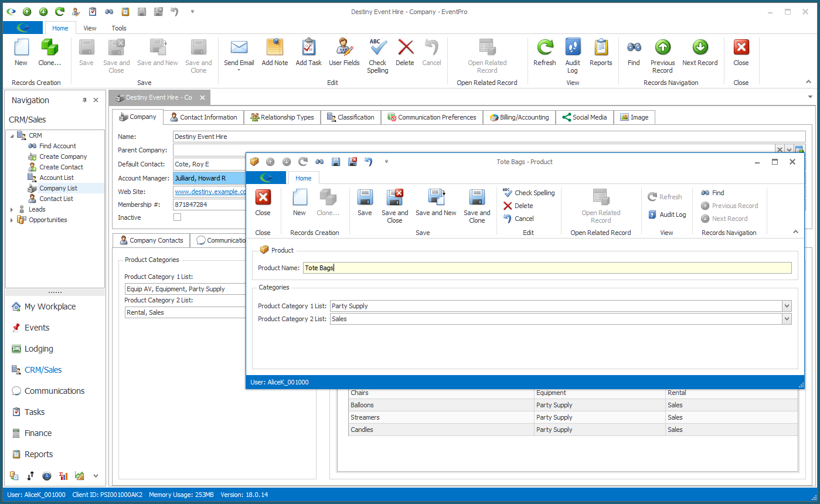Open Send Email dropdown arrow
This screenshot has width=820, height=504.
pyautogui.click(x=239, y=70)
